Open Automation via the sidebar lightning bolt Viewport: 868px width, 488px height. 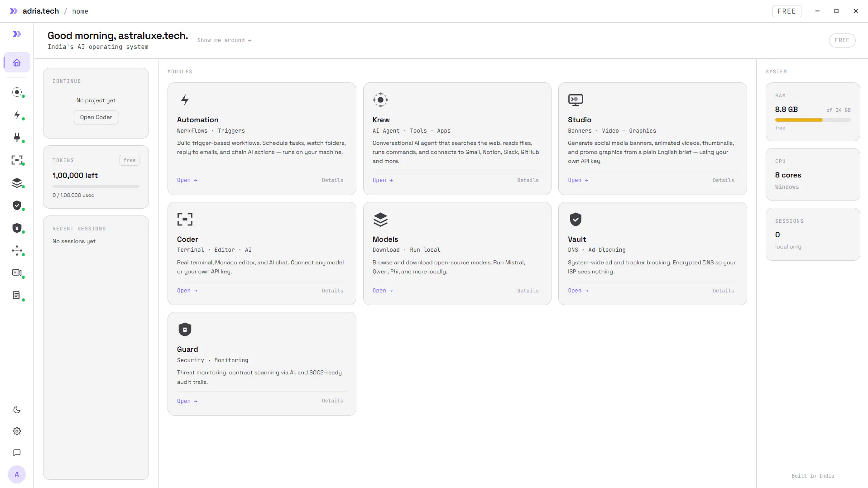click(x=17, y=115)
